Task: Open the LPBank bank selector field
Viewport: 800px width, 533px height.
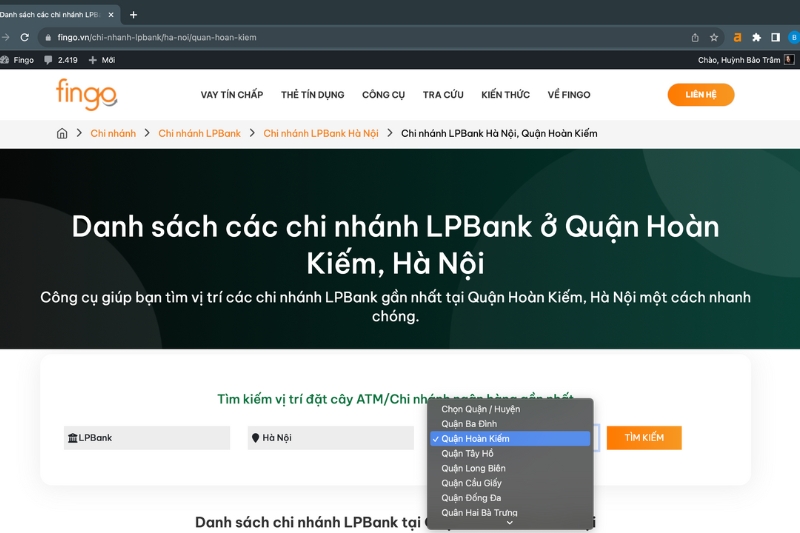Action: (x=147, y=438)
